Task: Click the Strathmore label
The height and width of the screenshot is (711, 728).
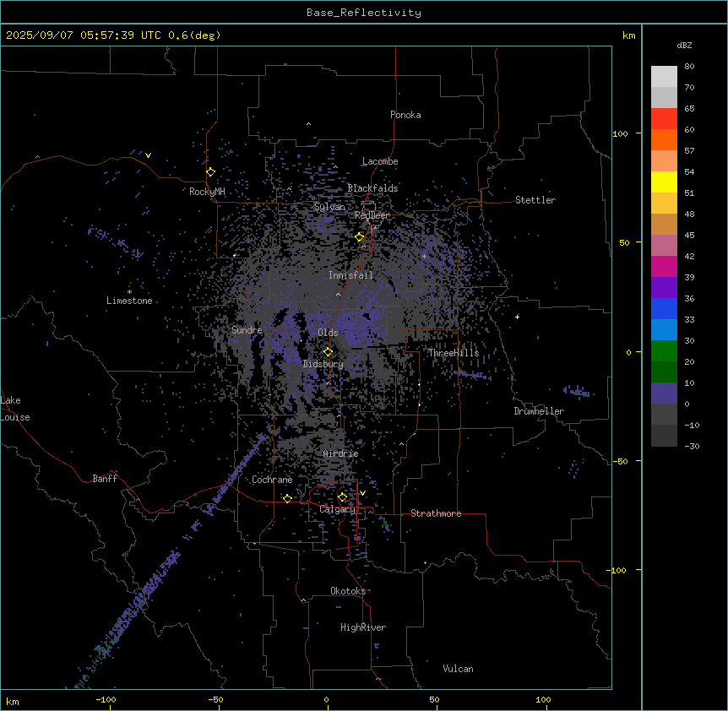Action: coord(436,513)
